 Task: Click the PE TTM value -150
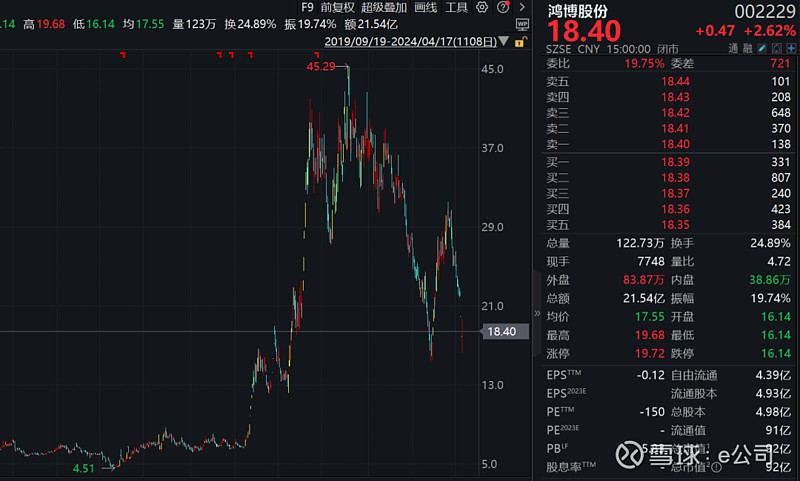tap(652, 412)
